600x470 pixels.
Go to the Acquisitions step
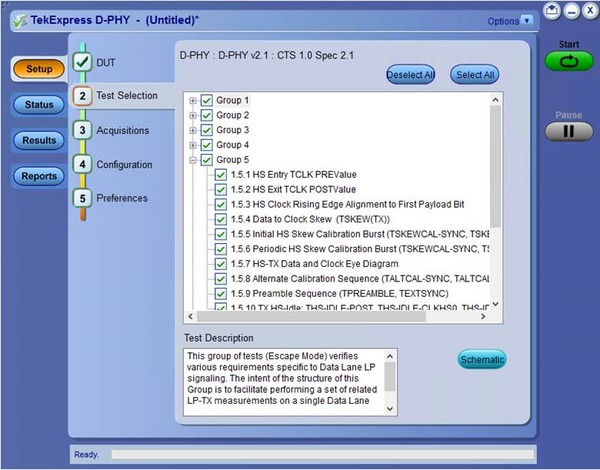pos(122,131)
